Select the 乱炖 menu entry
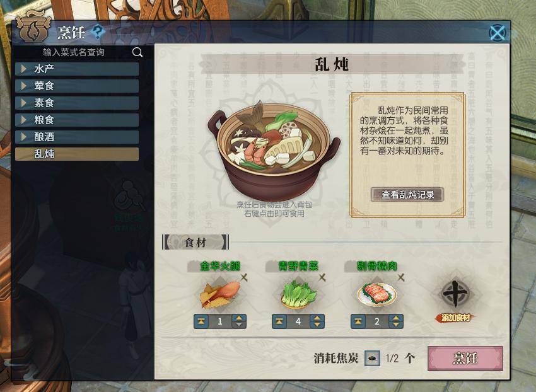This screenshot has height=392, width=536. [x=77, y=154]
